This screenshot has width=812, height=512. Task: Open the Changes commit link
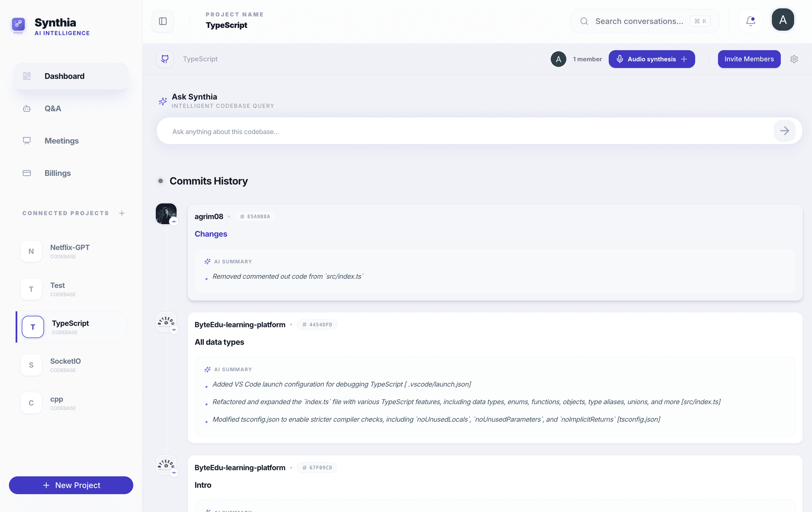(x=211, y=234)
